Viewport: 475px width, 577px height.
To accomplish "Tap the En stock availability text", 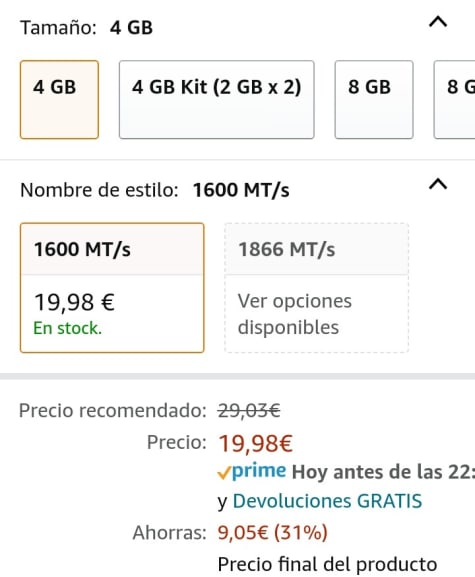I will tap(67, 328).
